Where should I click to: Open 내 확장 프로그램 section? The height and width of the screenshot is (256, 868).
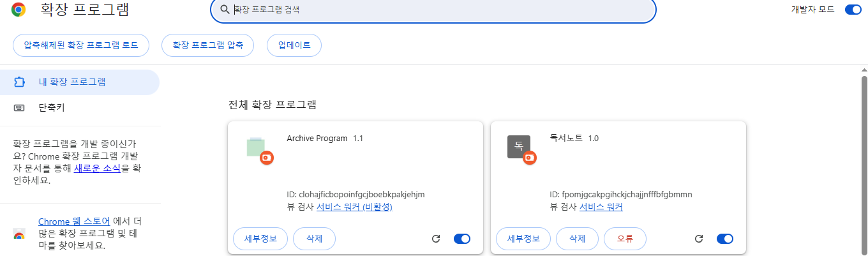pyautogui.click(x=80, y=82)
